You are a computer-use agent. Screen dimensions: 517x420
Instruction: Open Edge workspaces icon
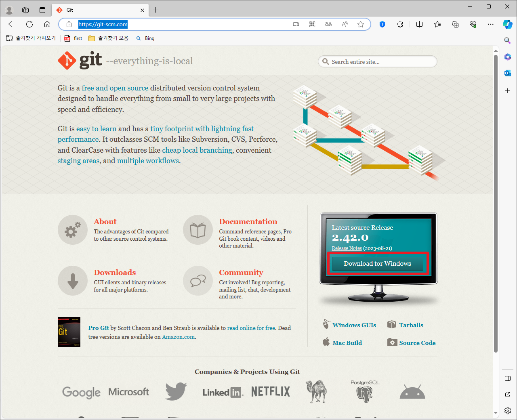coord(25,10)
